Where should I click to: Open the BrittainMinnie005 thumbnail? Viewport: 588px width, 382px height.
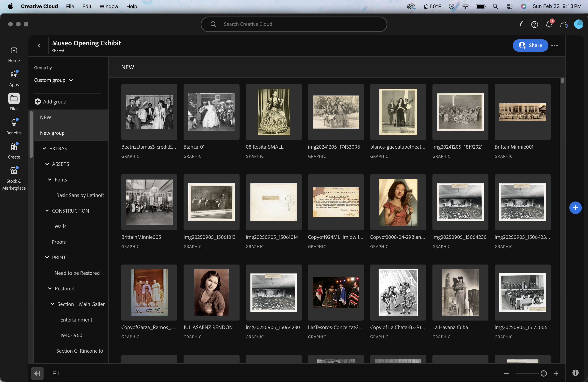[149, 202]
